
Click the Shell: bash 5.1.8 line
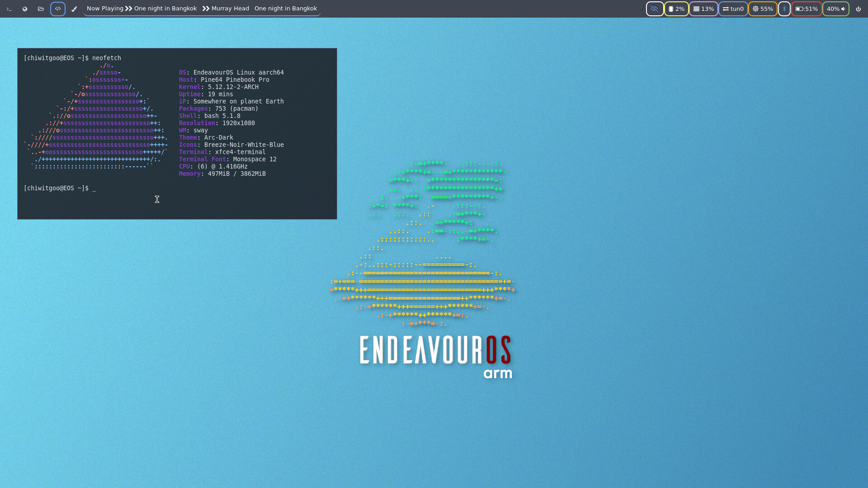[x=210, y=116]
